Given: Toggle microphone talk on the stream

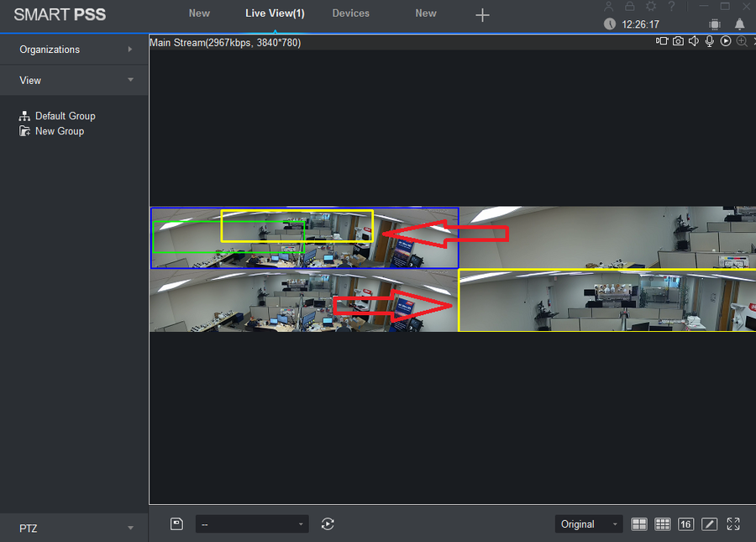Looking at the screenshot, I should [x=710, y=41].
